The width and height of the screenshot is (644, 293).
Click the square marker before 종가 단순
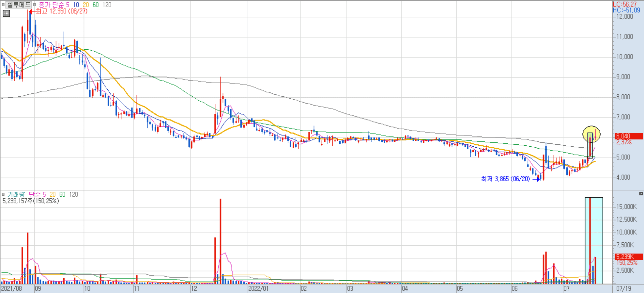tap(35, 5)
